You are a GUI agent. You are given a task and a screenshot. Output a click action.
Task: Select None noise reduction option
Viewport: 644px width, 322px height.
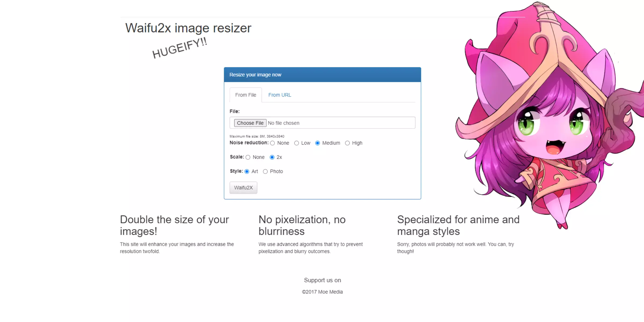[272, 143]
